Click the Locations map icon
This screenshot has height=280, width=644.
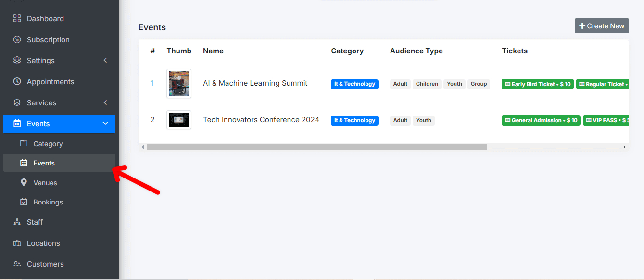[17, 243]
